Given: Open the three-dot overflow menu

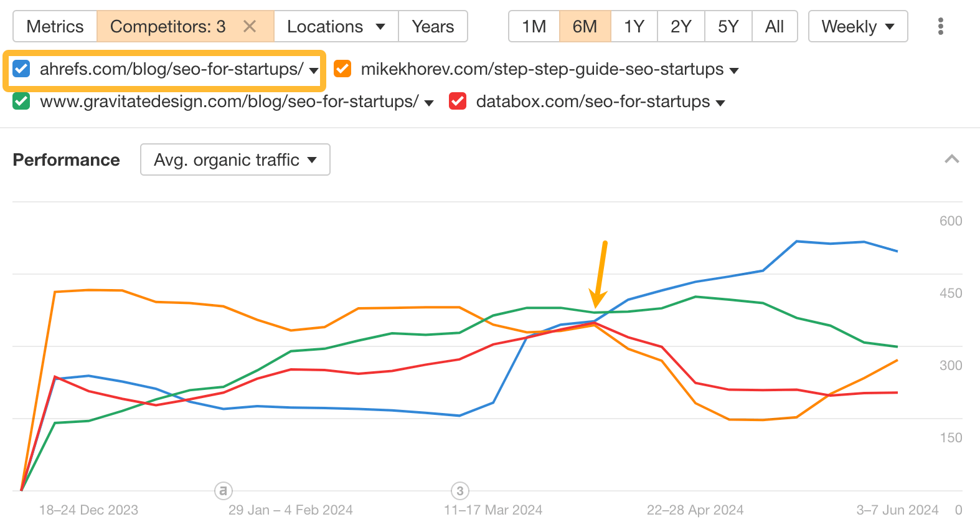Looking at the screenshot, I should click(941, 26).
